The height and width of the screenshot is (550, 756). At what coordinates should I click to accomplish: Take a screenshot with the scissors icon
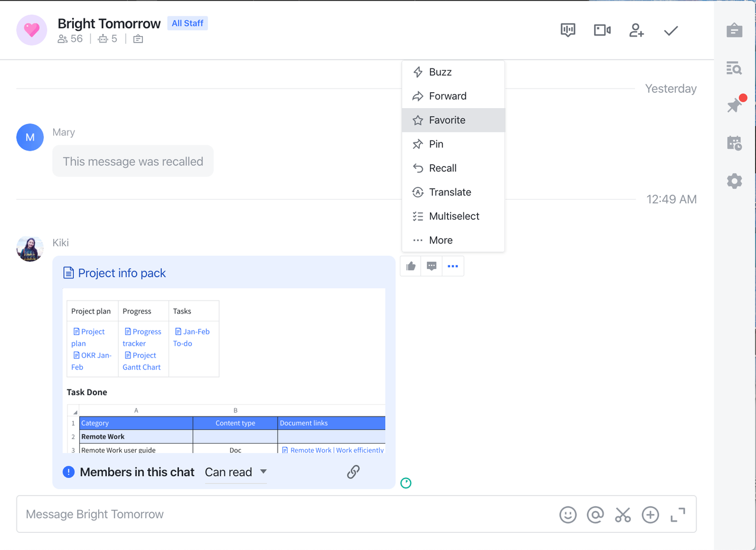pos(623,515)
